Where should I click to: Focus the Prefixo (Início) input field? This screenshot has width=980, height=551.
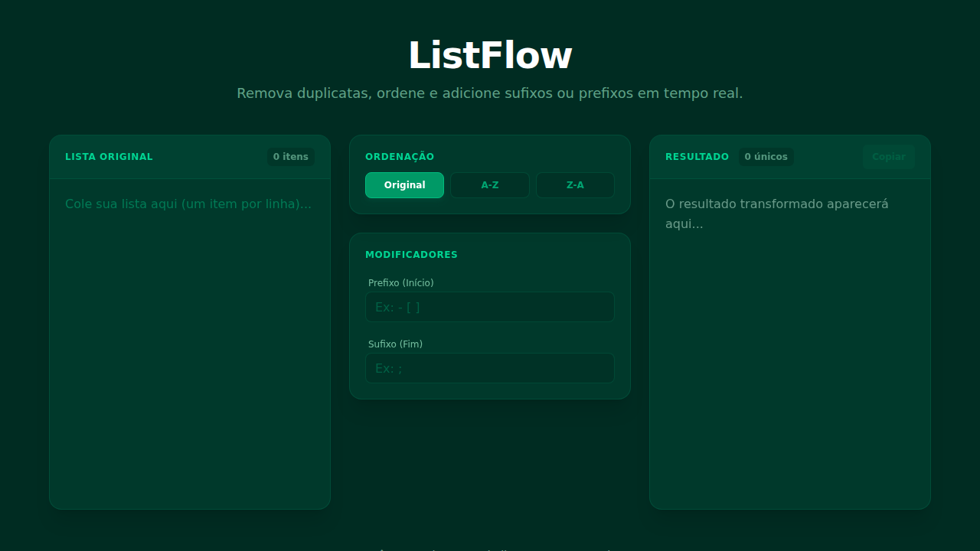pos(489,306)
